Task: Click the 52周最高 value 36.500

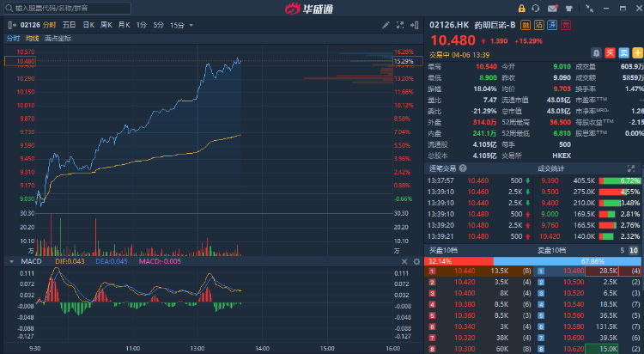Action: (x=560, y=122)
